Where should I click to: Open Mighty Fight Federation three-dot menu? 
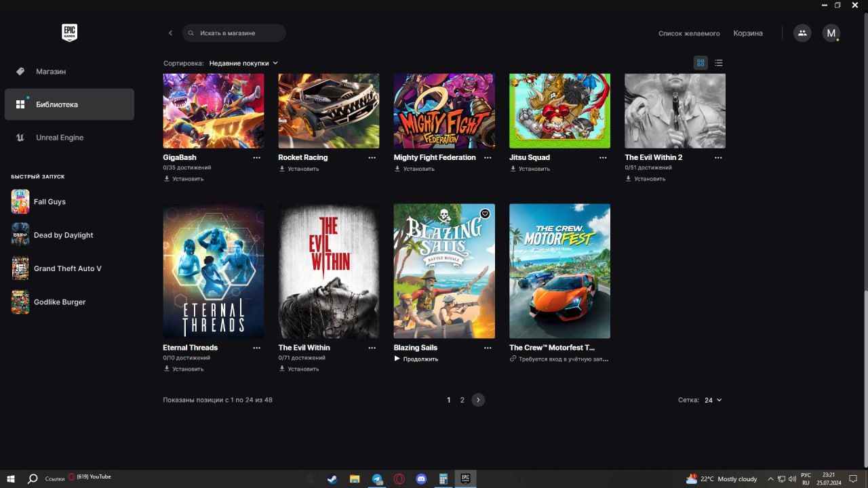(488, 157)
